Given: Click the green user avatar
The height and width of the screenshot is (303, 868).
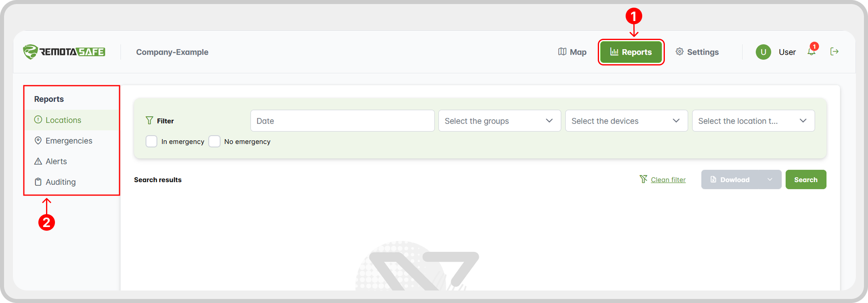Looking at the screenshot, I should 763,52.
